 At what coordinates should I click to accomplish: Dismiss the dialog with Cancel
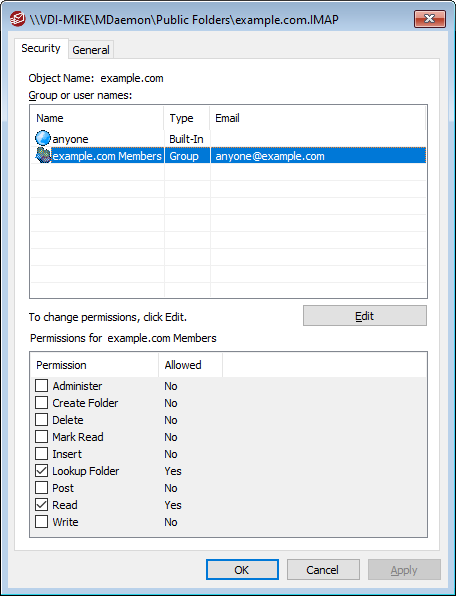pos(323,569)
